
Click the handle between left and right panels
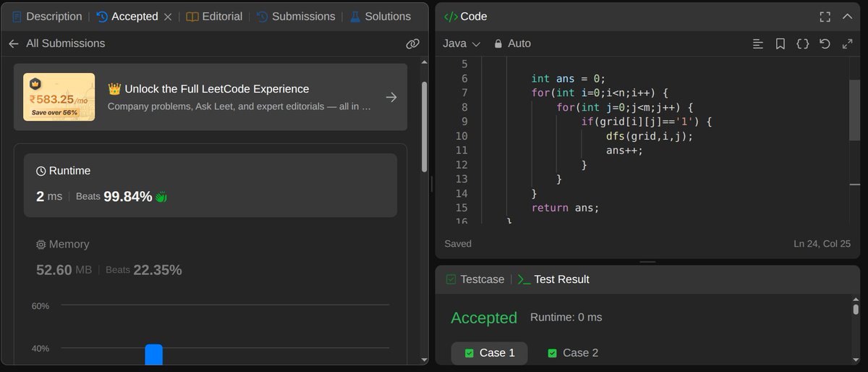432,185
